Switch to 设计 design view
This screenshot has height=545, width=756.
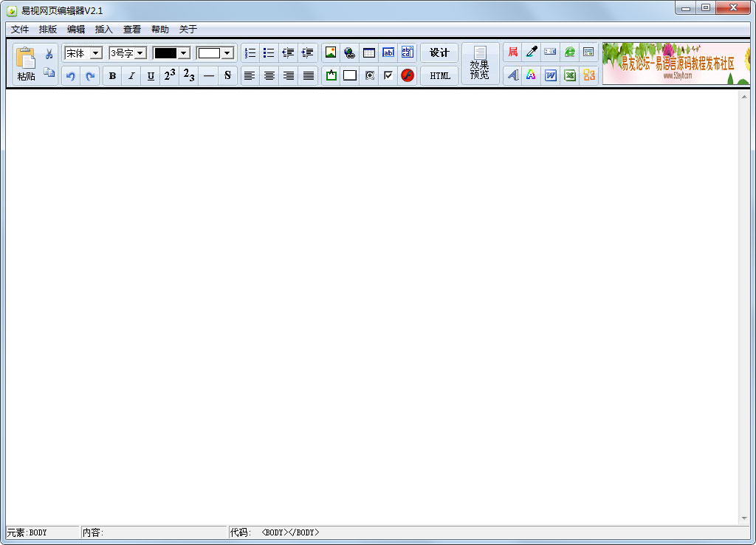(x=439, y=52)
